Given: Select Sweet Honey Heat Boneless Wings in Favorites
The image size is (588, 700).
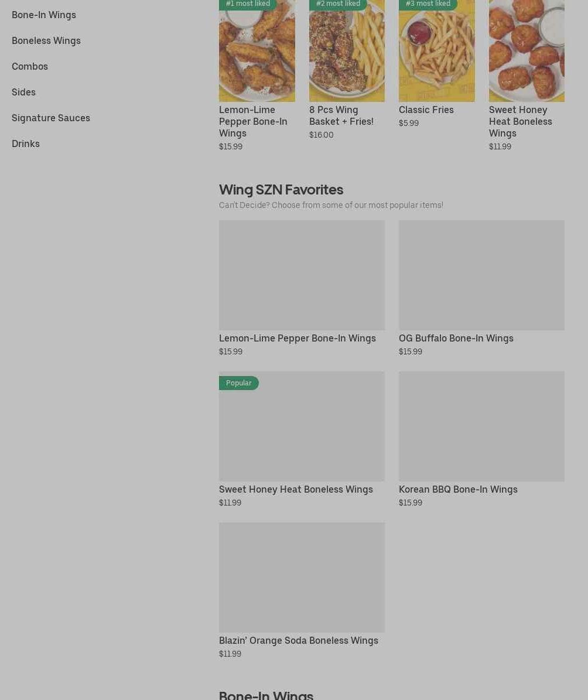Looking at the screenshot, I should coord(296,489).
